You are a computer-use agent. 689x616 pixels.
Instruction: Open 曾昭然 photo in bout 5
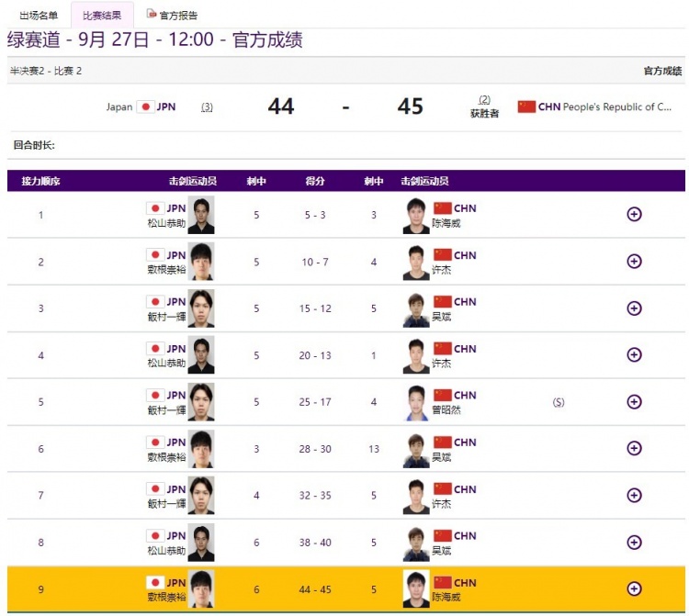click(x=415, y=403)
